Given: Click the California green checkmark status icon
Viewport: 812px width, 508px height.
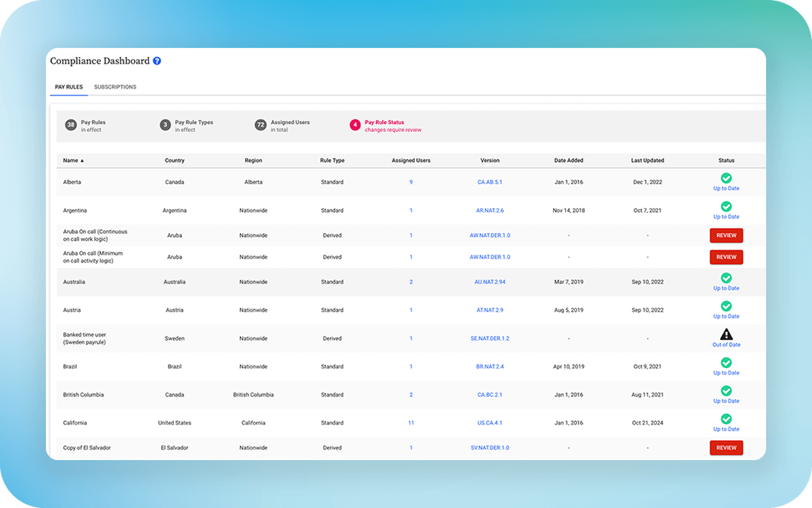Looking at the screenshot, I should pyautogui.click(x=726, y=419).
